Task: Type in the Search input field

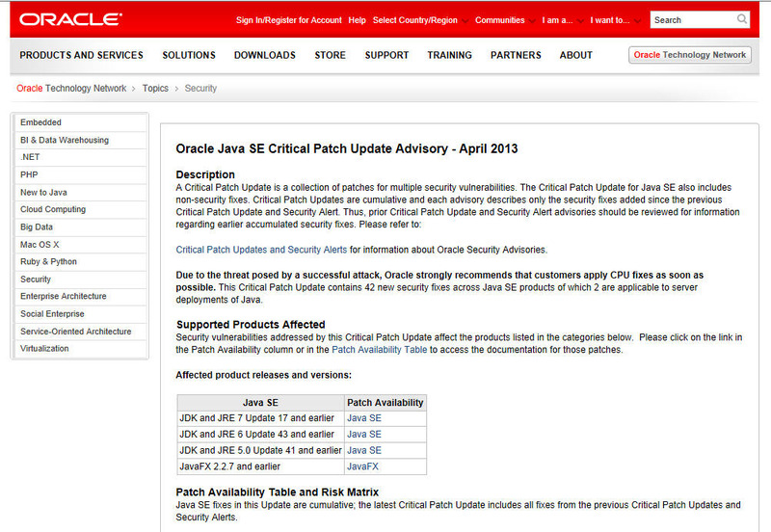Action: pyautogui.click(x=691, y=19)
